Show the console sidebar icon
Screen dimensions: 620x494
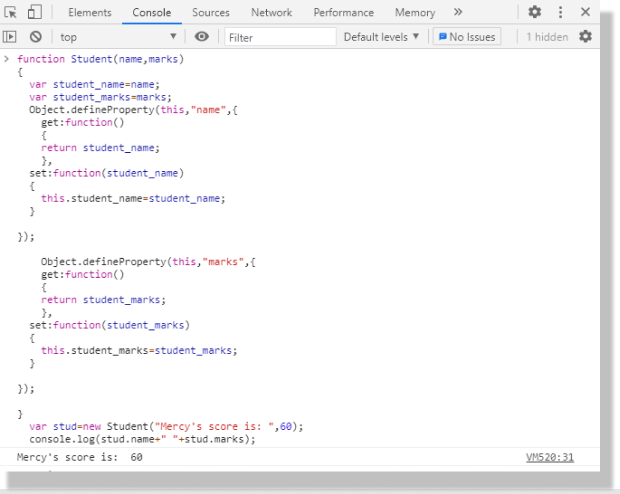(10, 37)
